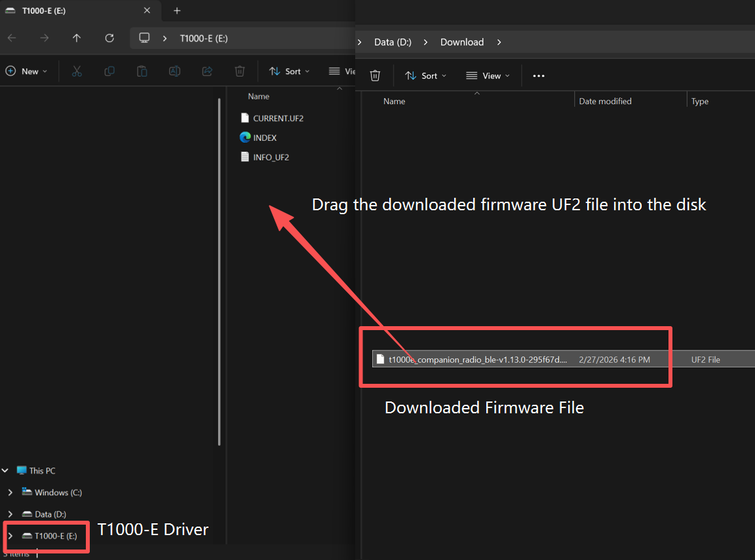755x560 pixels.
Task: Click the Download breadcrumb in address bar
Action: click(x=461, y=42)
